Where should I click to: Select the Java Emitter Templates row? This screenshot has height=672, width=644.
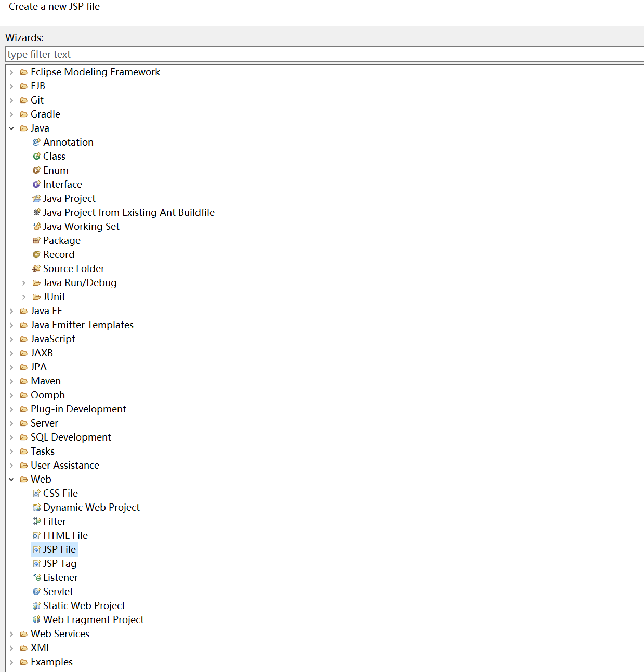click(x=82, y=325)
